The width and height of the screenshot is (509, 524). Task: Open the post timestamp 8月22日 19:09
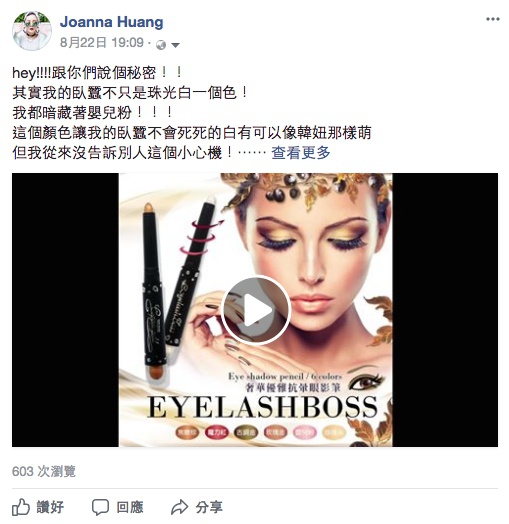(102, 43)
